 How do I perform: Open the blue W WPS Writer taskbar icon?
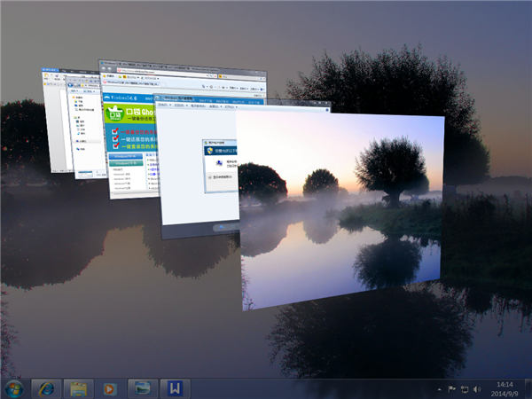[176, 388]
